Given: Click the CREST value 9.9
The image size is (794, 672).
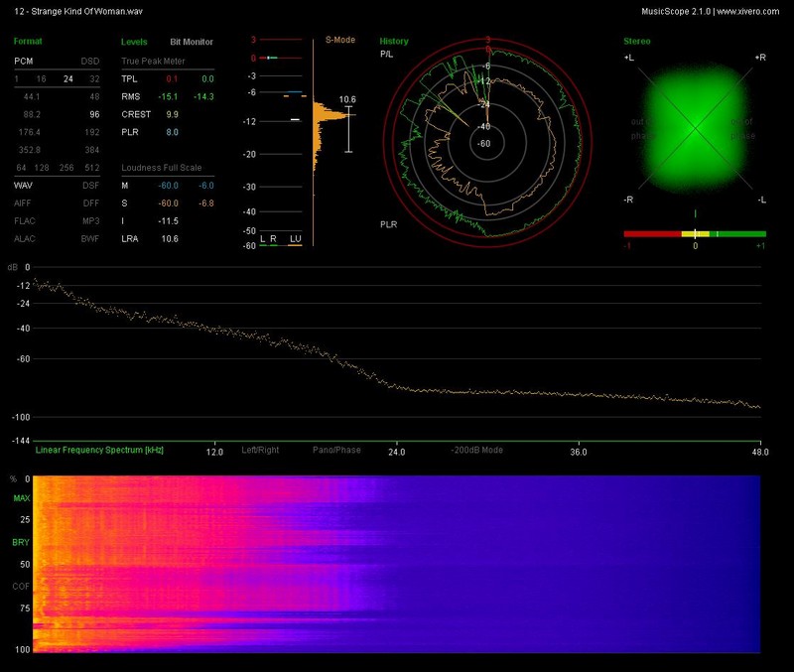Looking at the screenshot, I should (x=172, y=114).
